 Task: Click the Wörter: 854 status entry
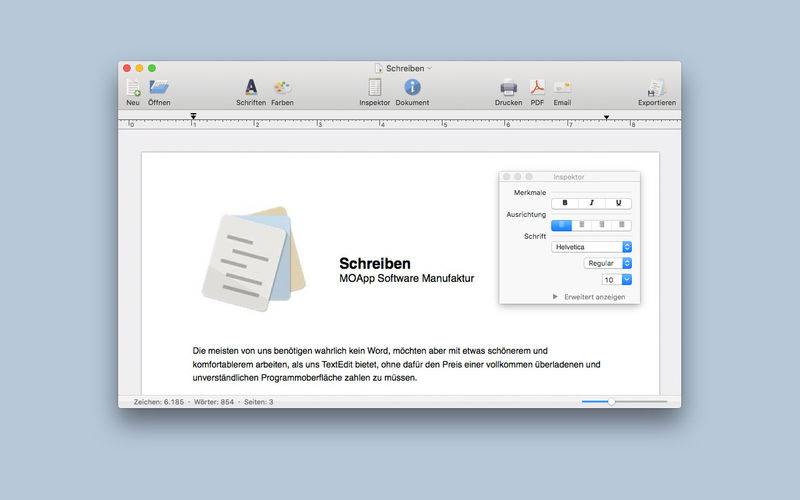[214, 402]
